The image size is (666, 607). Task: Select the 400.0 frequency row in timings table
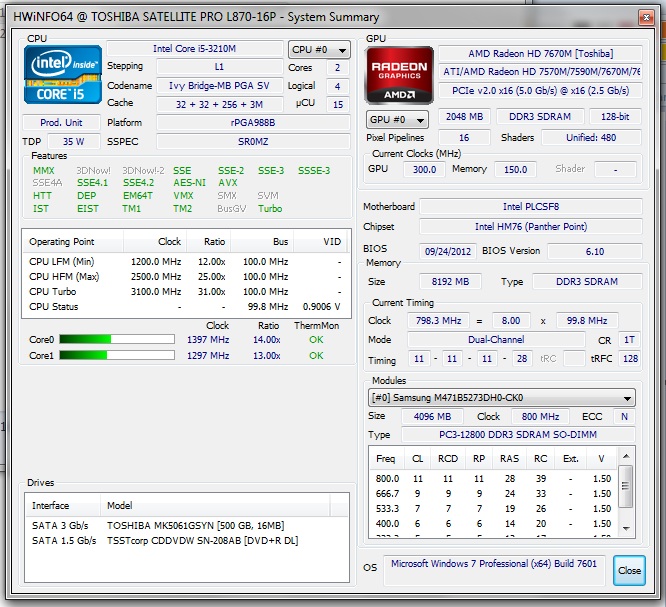[x=494, y=524]
